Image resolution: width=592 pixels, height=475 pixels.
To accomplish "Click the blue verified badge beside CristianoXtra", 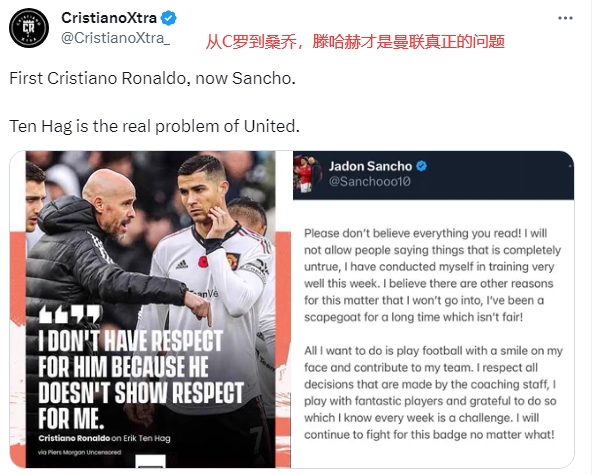I will (x=169, y=18).
